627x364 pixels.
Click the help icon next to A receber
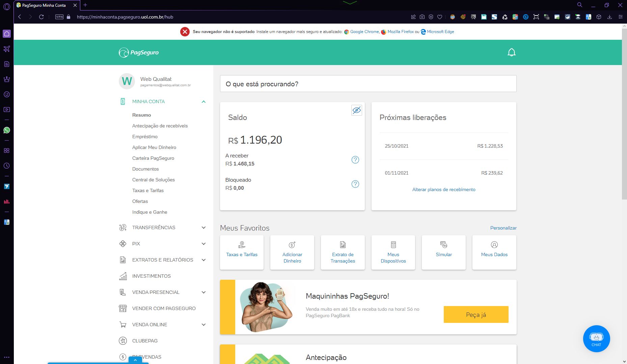tap(355, 160)
